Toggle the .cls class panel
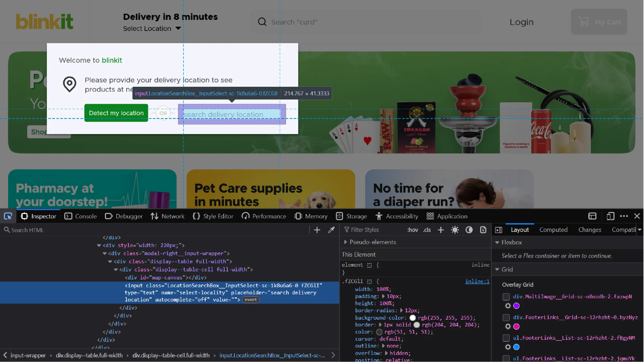The height and width of the screenshot is (362, 644). click(x=427, y=230)
